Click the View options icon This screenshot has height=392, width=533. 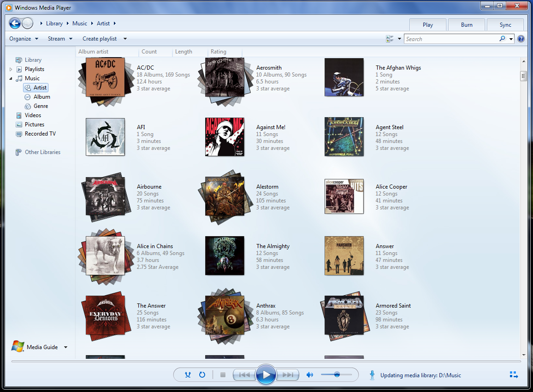390,39
